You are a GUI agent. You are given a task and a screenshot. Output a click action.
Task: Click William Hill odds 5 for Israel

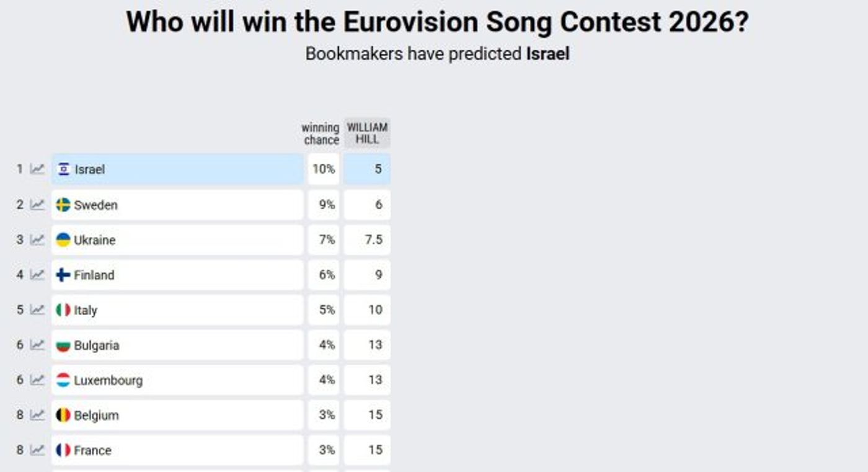367,169
